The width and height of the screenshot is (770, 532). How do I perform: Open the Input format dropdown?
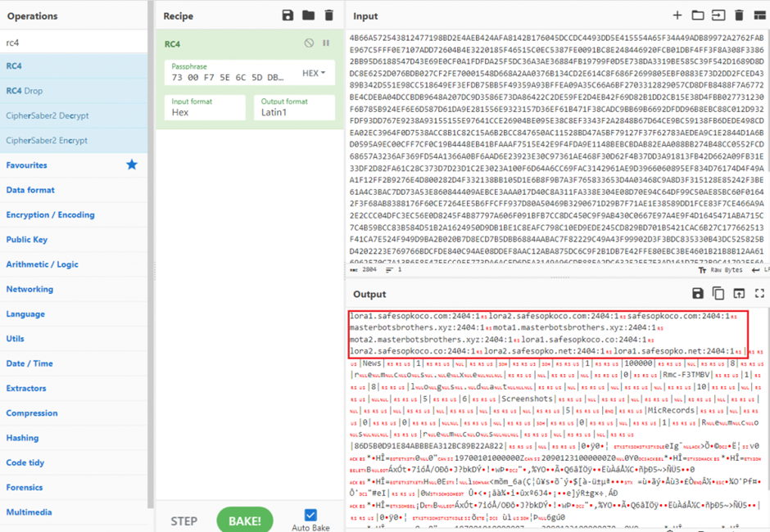click(x=205, y=107)
